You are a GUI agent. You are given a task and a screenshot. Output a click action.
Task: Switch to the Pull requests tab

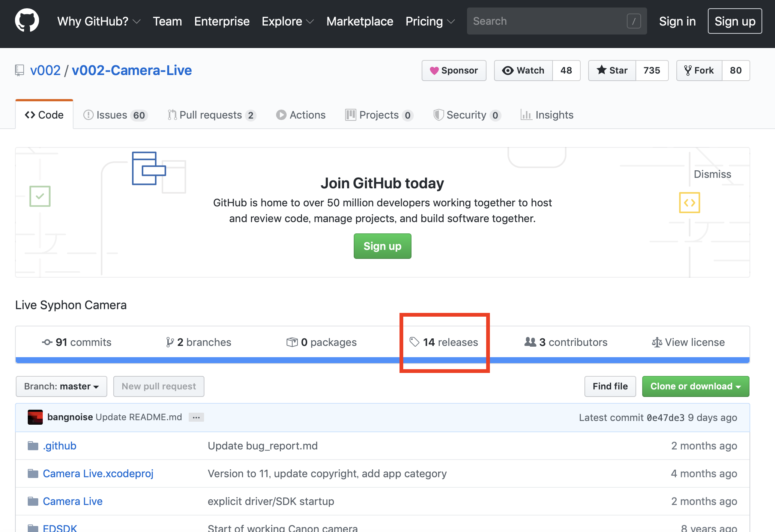click(x=212, y=115)
